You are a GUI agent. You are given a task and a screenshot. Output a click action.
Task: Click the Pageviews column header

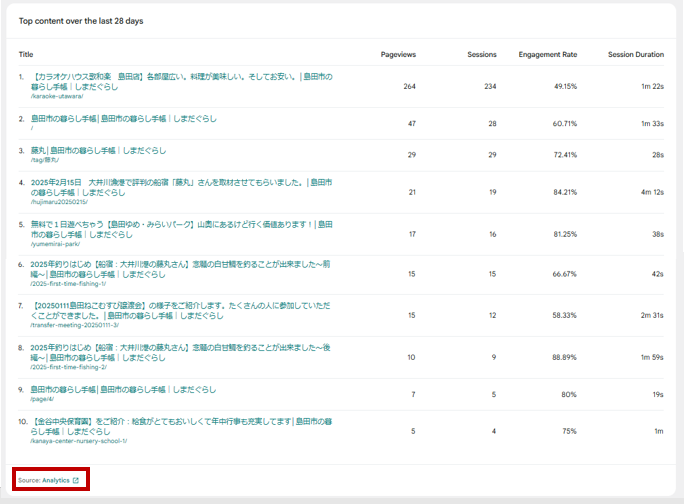pyautogui.click(x=398, y=54)
